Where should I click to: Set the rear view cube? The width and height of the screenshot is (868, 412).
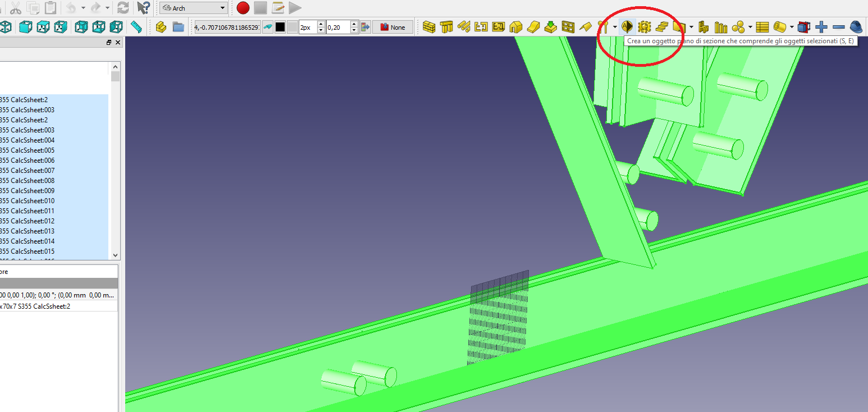[81, 26]
